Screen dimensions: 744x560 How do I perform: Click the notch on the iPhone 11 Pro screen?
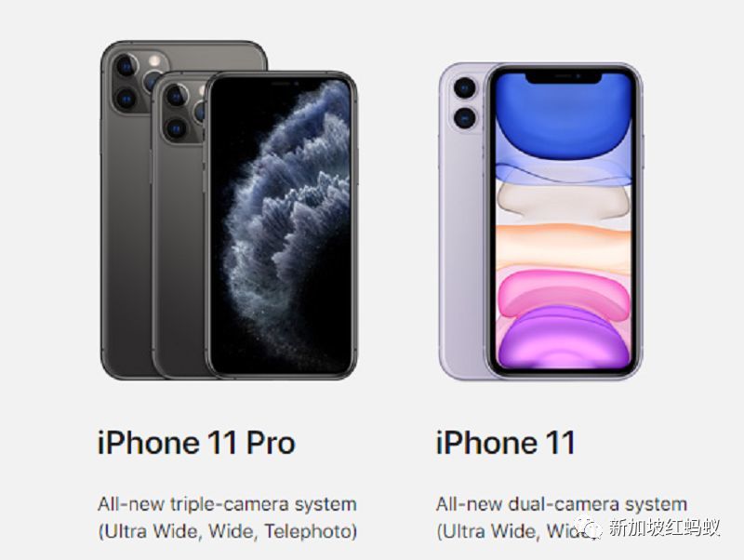[x=283, y=84]
